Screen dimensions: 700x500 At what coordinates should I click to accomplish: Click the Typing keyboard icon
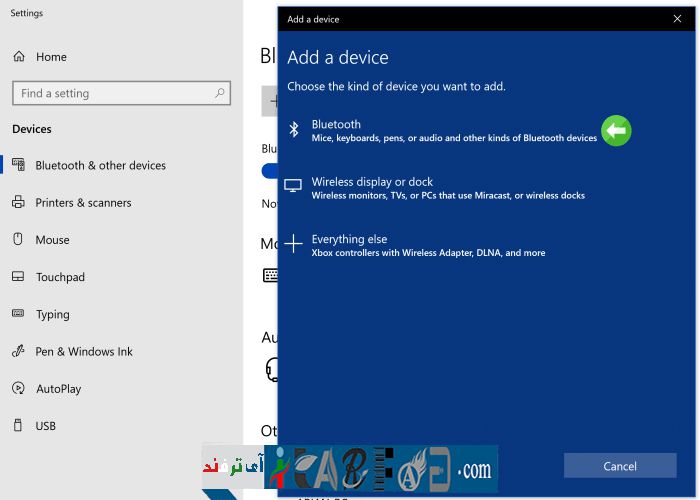point(18,314)
